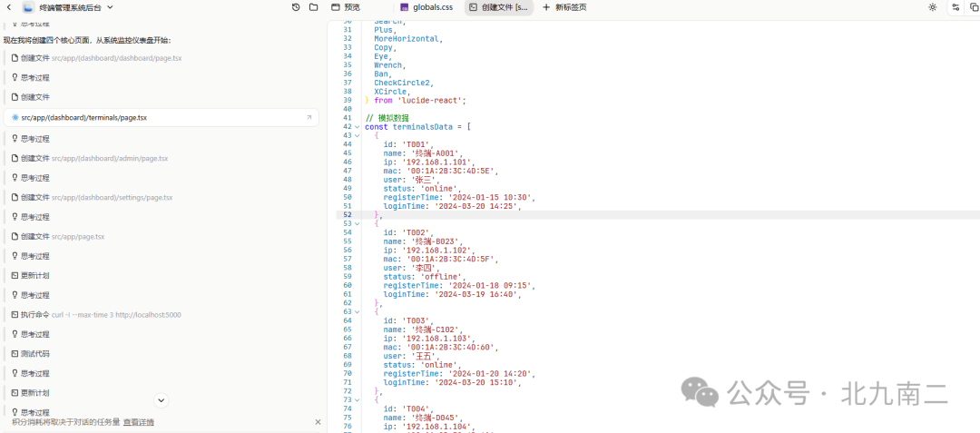
Task: Dismiss the credits notice with the X
Action: pyautogui.click(x=318, y=422)
